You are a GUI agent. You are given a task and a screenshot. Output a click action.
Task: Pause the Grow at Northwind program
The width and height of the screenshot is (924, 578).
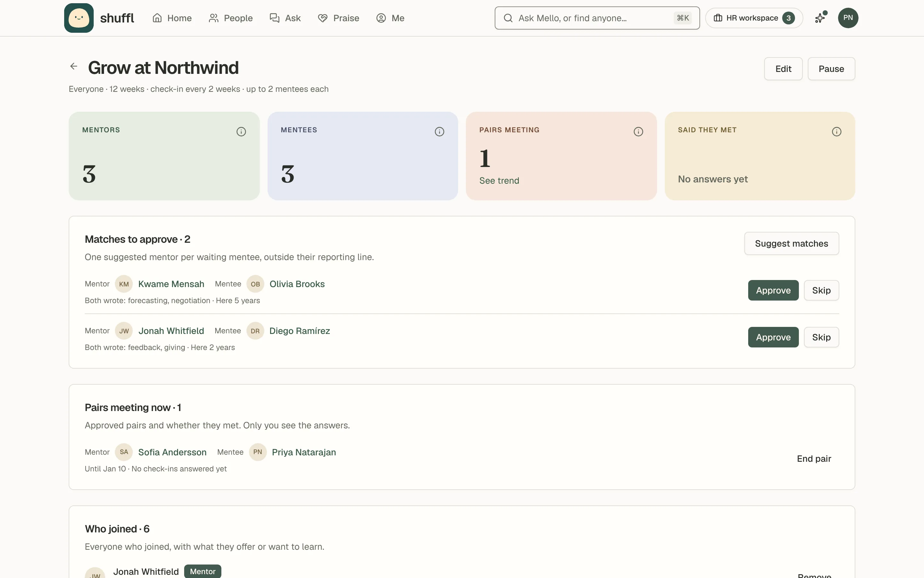(831, 69)
